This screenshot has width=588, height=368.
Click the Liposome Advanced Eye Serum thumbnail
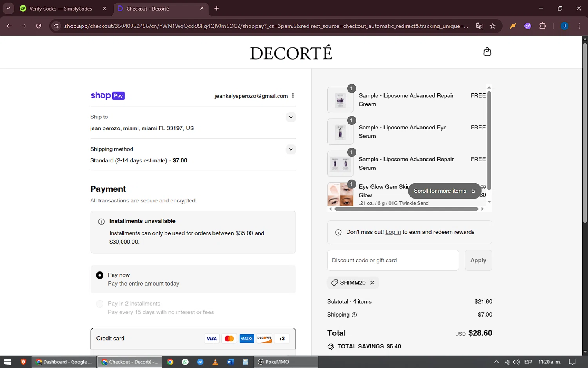(x=340, y=132)
